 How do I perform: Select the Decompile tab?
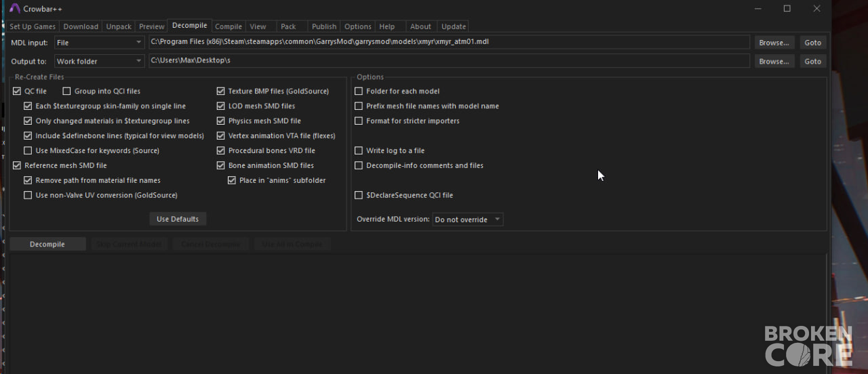189,25
